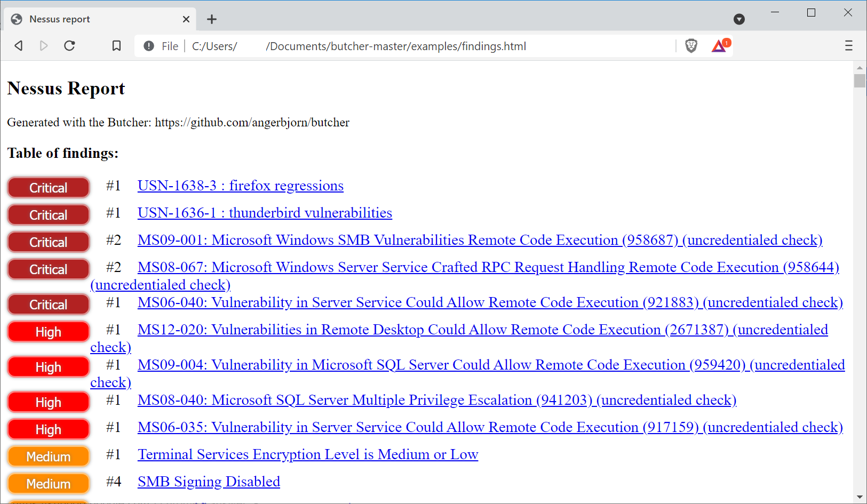Screen dimensions: 867x504
Task: Click Critical badge for MS06-040 row
Action: [49, 305]
